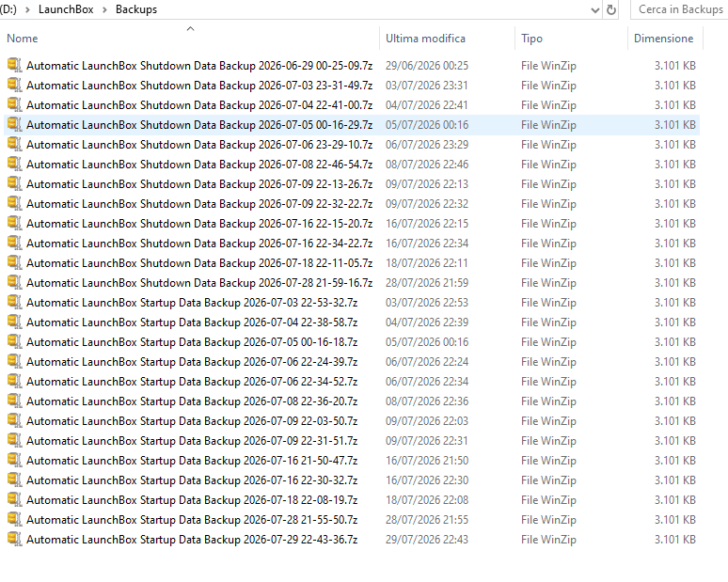Select file name Startup Data Backup 2026-07-06 22-34-52.7z
This screenshot has height=582, width=728.
click(192, 382)
